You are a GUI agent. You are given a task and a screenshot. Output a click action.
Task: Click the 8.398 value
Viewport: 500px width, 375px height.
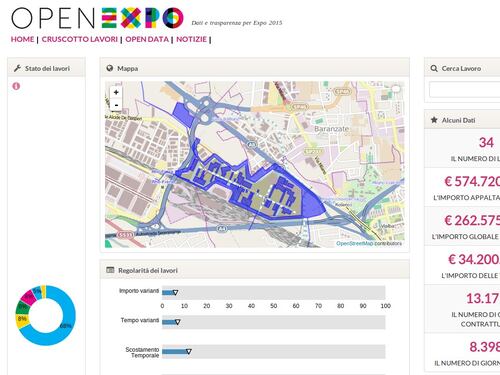pyautogui.click(x=485, y=347)
